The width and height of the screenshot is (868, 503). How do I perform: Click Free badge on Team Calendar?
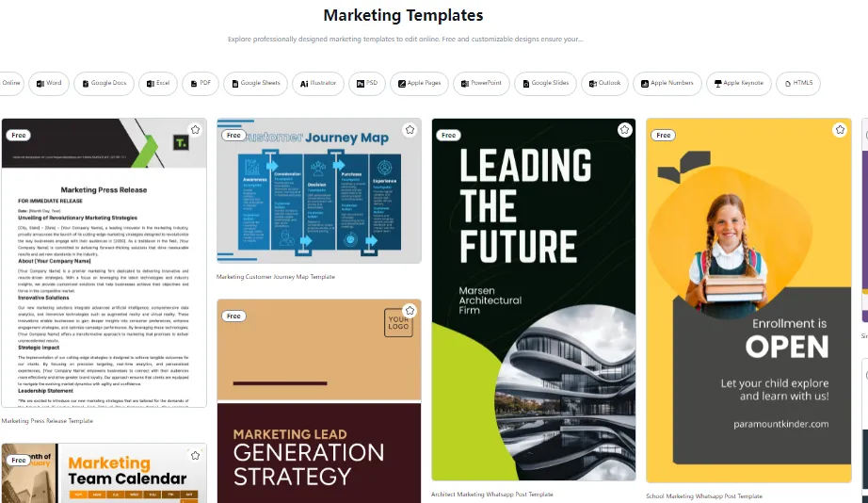(x=19, y=461)
